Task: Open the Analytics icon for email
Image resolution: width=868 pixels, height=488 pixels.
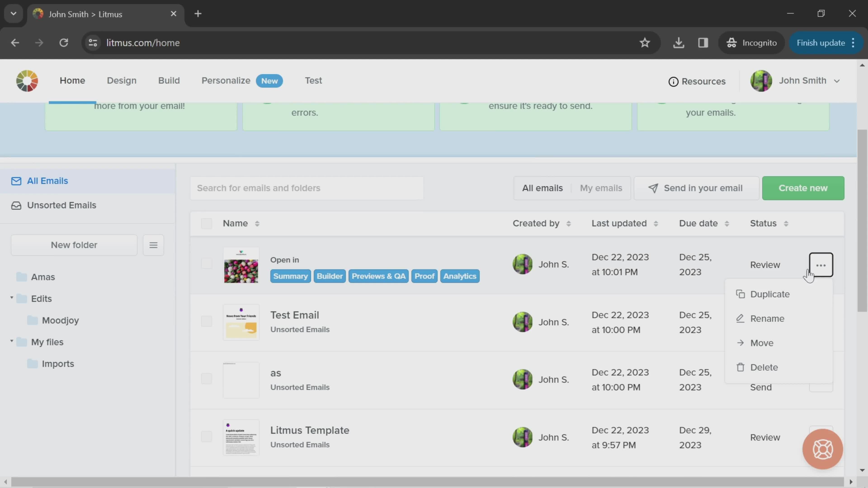Action: [x=460, y=276]
